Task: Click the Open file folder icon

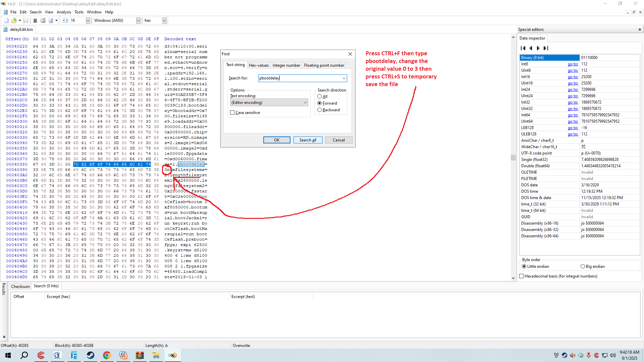Action: (14, 20)
